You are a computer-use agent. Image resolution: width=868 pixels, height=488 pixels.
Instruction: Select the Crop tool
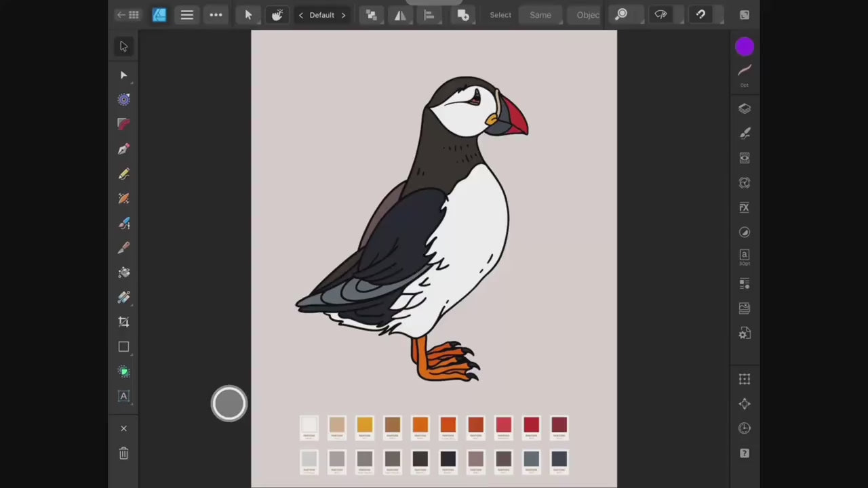pos(123,322)
